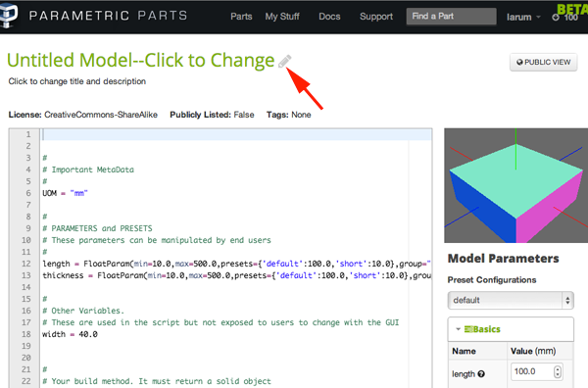The height and width of the screenshot is (388, 588).
Task: Click the Untitled Model title to rename
Action: click(140, 60)
